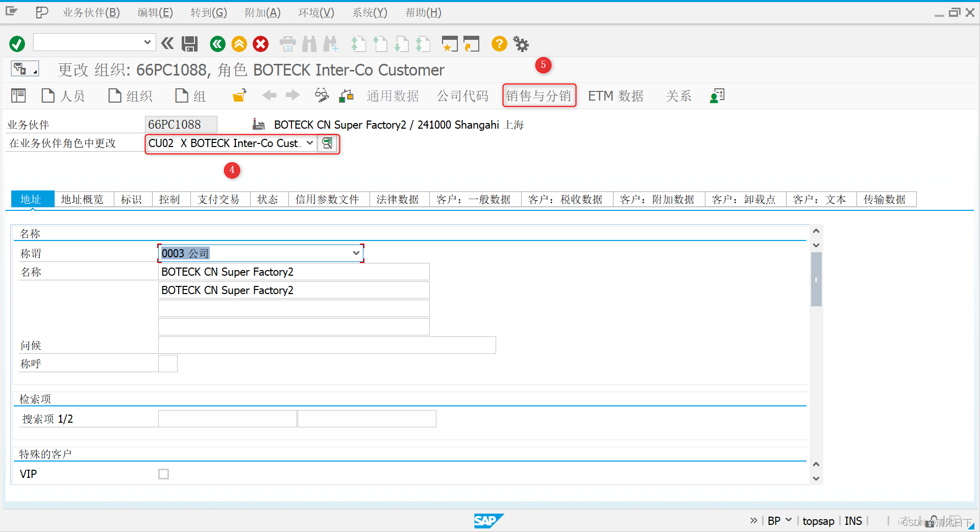
Task: Open Help with the question mark icon
Action: pos(499,44)
